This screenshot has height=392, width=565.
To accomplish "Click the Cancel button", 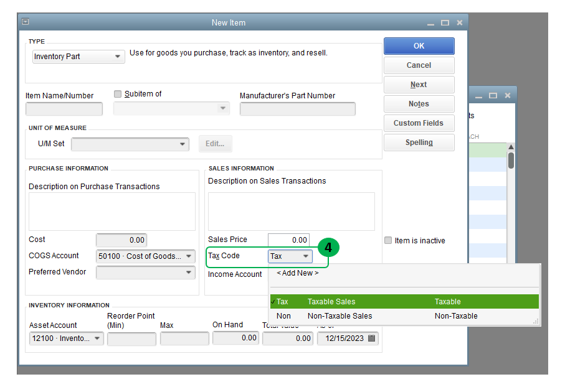I will [419, 65].
